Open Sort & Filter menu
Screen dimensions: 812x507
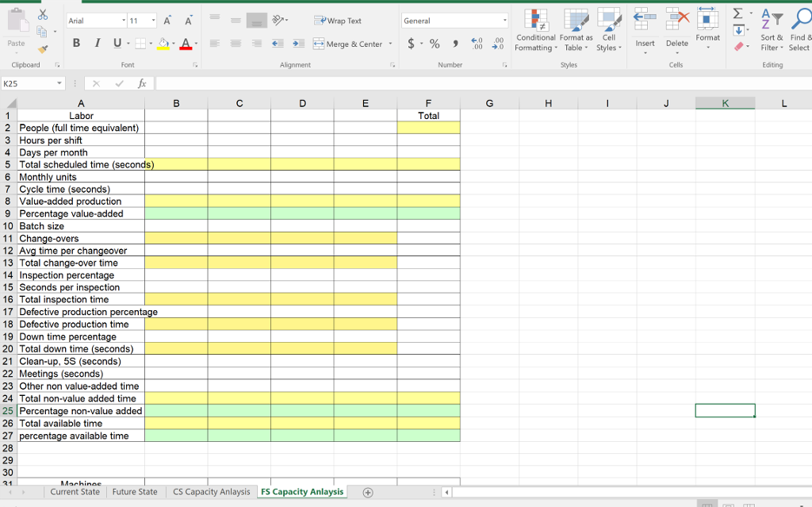[771, 30]
